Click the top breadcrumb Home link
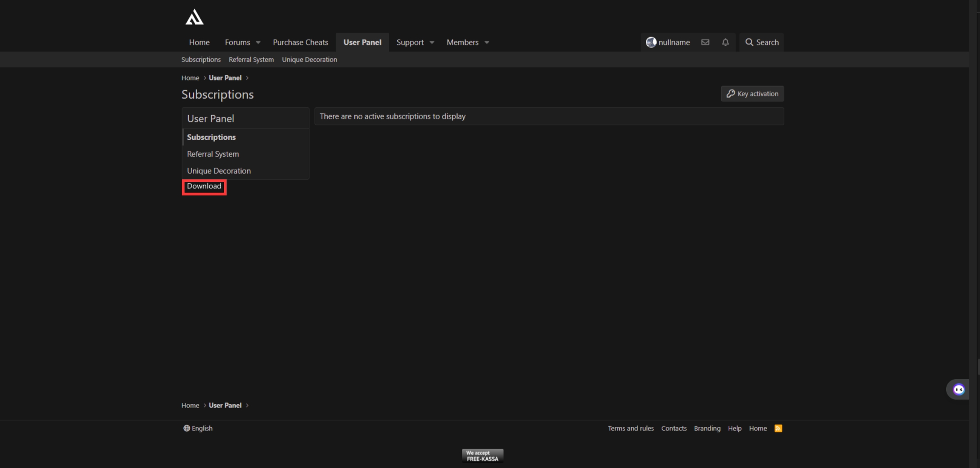The image size is (980, 468). click(190, 78)
